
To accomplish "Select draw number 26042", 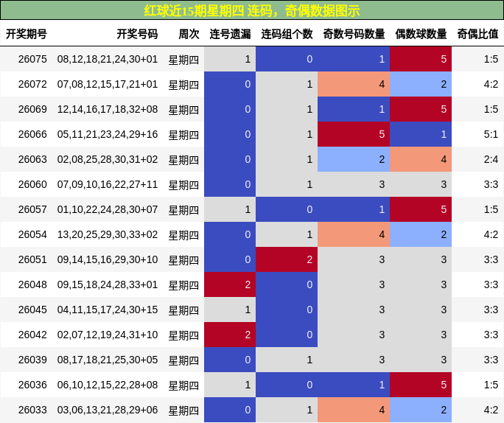I will pyautogui.click(x=32, y=335).
